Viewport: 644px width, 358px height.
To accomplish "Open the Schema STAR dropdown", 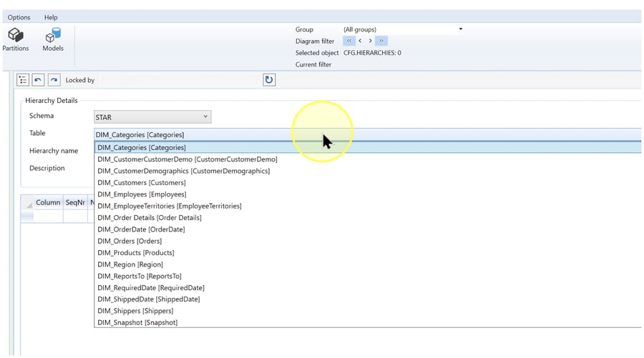I will coord(152,117).
